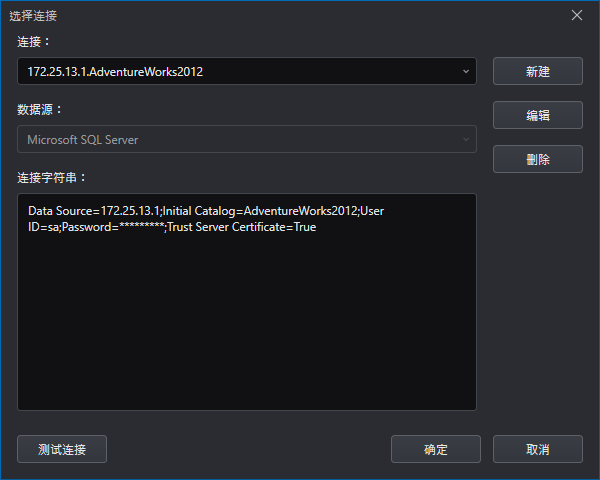Click the disabled Microsoft SQL Server dropdown
Image resolution: width=600 pixels, height=480 pixels.
[247, 139]
